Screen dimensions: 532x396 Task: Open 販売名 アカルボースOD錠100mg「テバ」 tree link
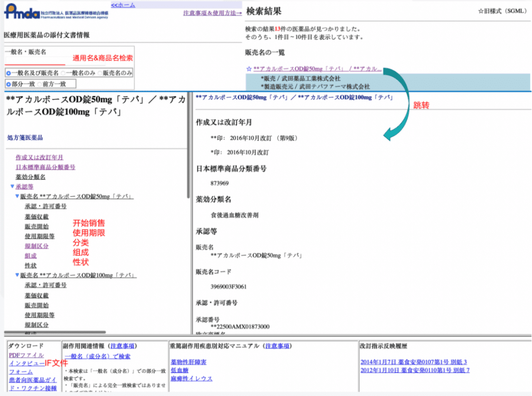(x=78, y=275)
